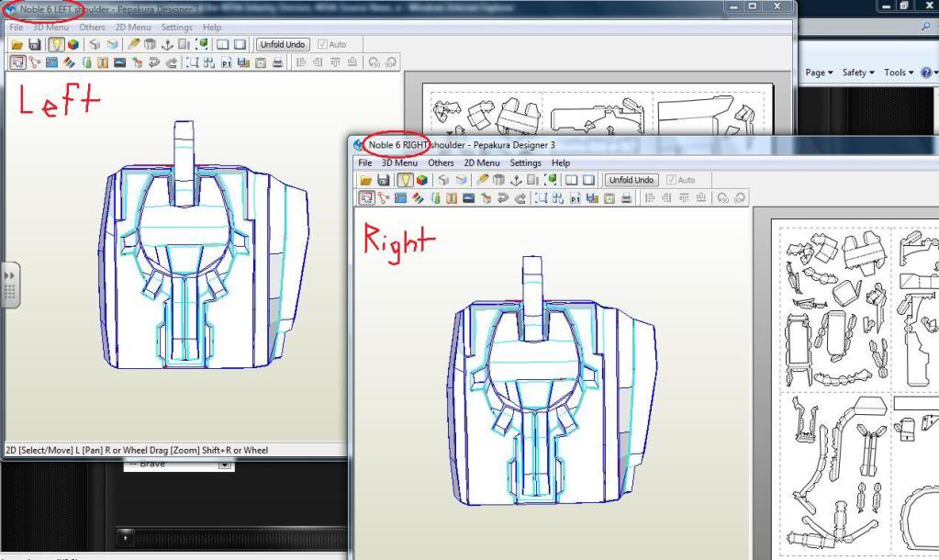
Task: Open Help question-mark dropdown in Internet Explorer
Action: click(x=930, y=73)
